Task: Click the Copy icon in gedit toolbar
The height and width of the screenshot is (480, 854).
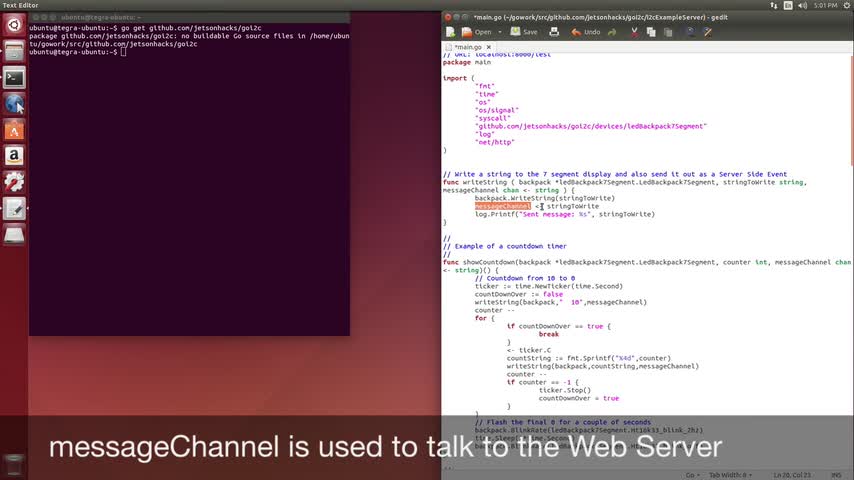Action: coord(651,32)
